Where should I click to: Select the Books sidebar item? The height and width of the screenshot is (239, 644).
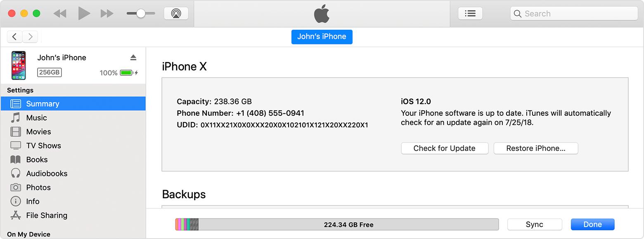pos(37,159)
